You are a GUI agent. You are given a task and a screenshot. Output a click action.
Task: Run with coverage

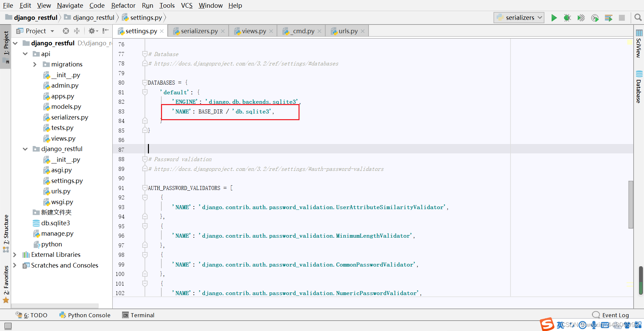pyautogui.click(x=581, y=18)
